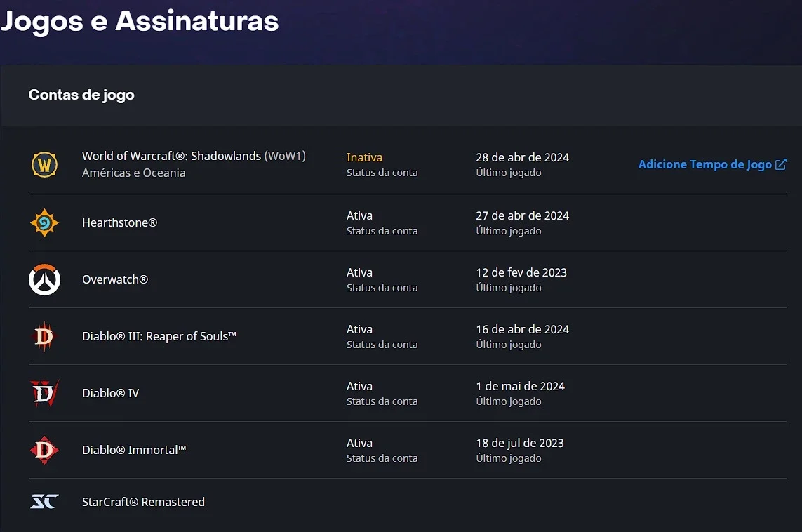This screenshot has width=802, height=532.
Task: Select Diablo® III: Reaper of Souls™ name
Action: pyautogui.click(x=159, y=336)
